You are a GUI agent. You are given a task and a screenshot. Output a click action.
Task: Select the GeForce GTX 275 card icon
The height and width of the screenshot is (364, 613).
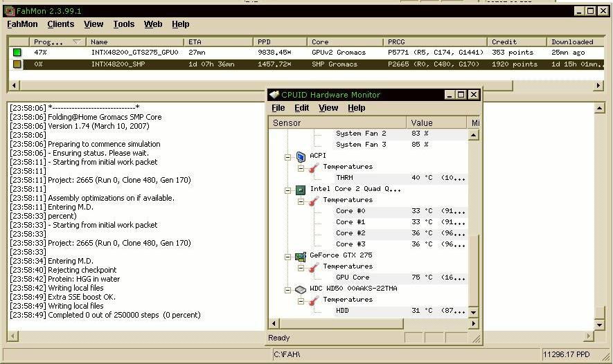tap(300, 256)
